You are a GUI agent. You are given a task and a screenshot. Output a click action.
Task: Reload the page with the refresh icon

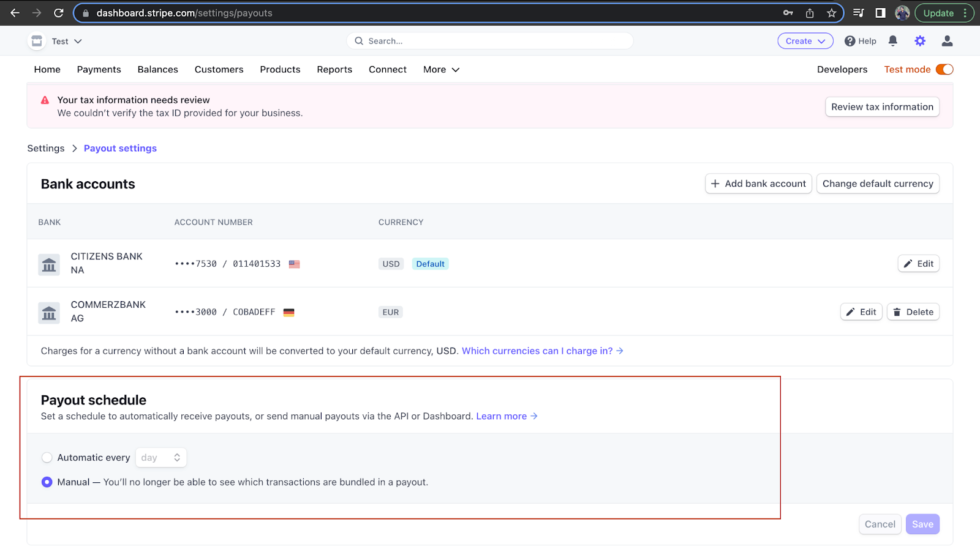[x=59, y=13]
